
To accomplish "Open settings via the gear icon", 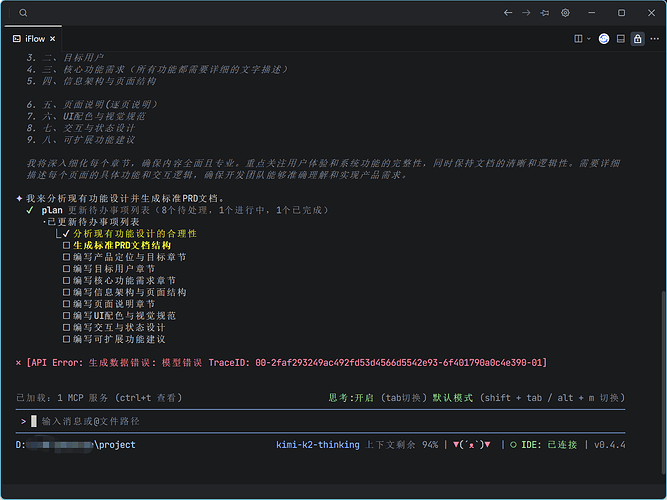I will [x=565, y=13].
